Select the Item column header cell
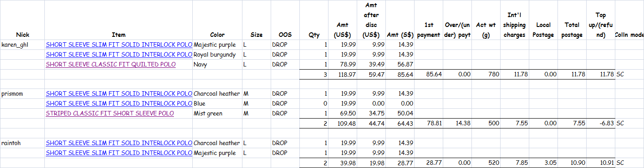The height and width of the screenshot is (168, 644). (x=119, y=20)
